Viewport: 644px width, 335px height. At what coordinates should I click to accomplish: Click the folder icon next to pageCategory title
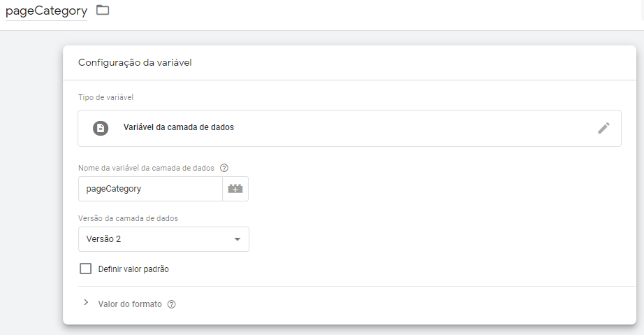click(103, 10)
